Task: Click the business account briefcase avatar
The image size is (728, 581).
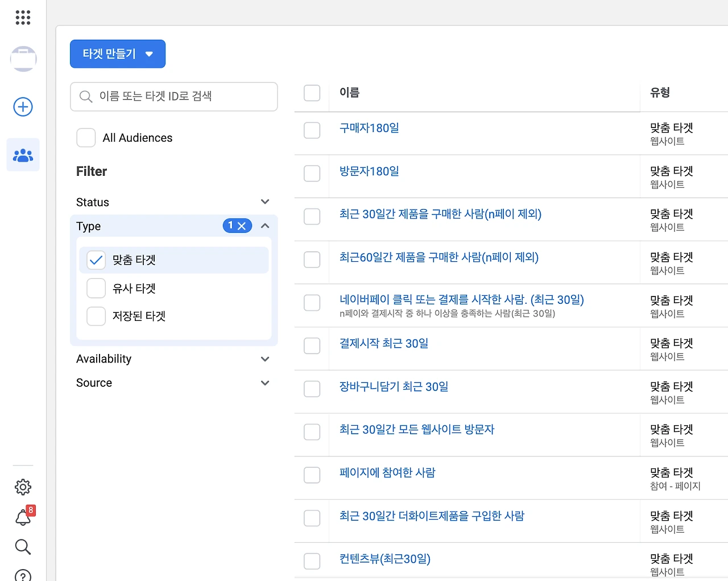Action: point(23,59)
